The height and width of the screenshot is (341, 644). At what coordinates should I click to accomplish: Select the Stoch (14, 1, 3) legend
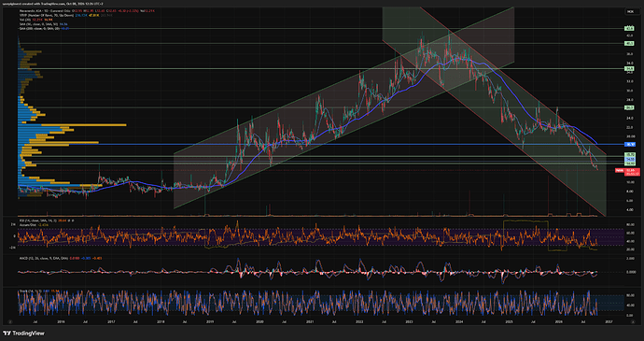pyautogui.click(x=39, y=291)
